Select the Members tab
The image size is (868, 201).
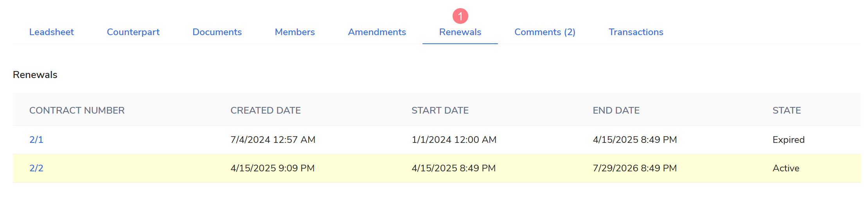(295, 32)
